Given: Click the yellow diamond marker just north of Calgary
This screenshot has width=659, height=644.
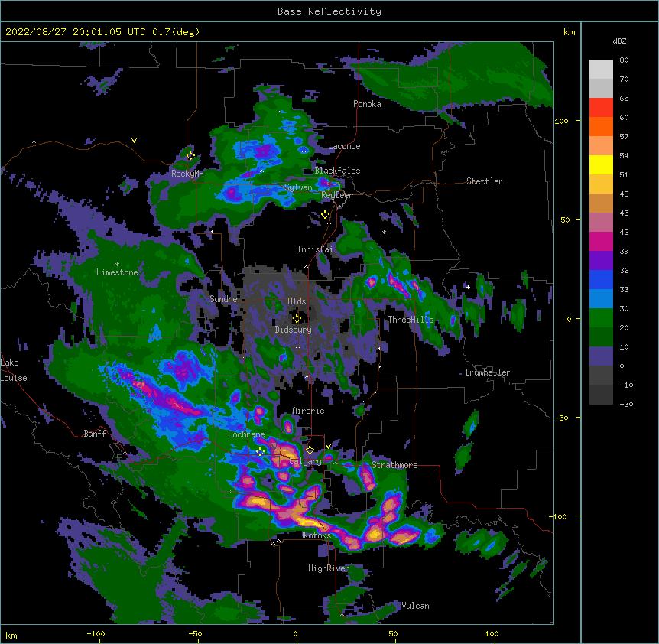Looking at the screenshot, I should (310, 450).
